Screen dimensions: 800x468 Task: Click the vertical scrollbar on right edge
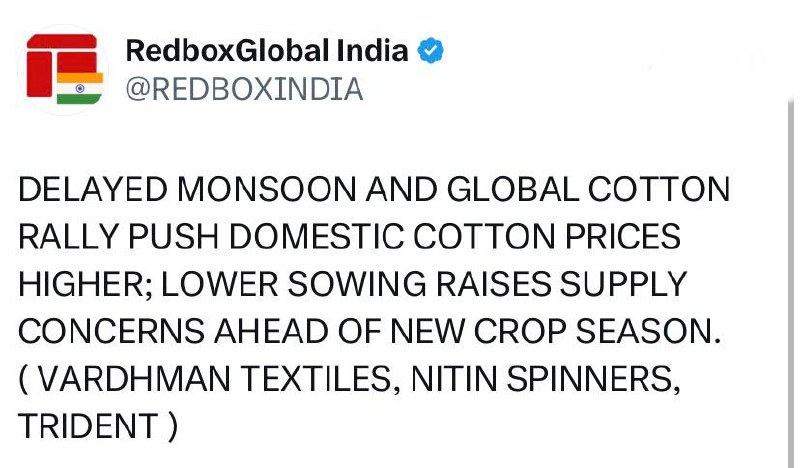(x=791, y=281)
